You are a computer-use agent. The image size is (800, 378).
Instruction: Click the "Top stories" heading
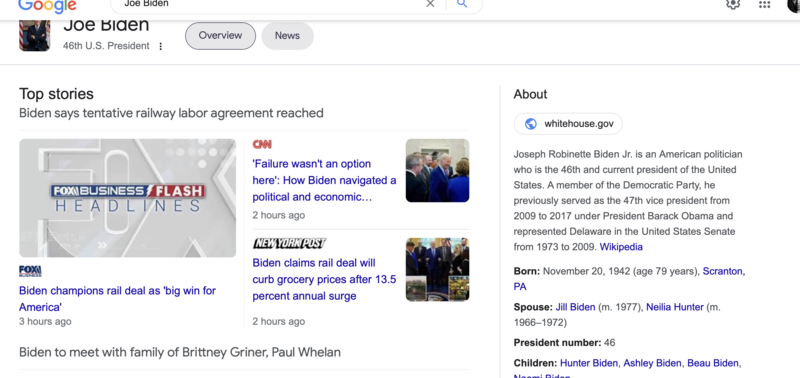coord(56,94)
